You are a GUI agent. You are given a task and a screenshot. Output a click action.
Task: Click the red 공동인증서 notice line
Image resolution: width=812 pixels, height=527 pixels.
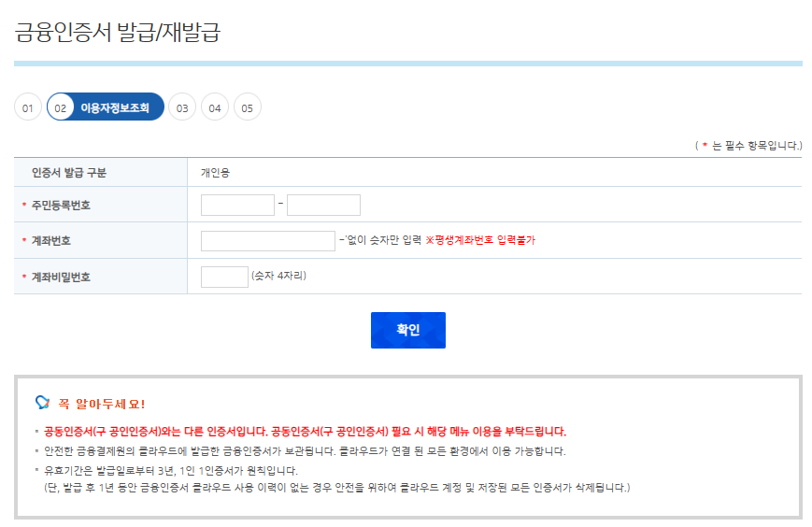click(x=305, y=432)
